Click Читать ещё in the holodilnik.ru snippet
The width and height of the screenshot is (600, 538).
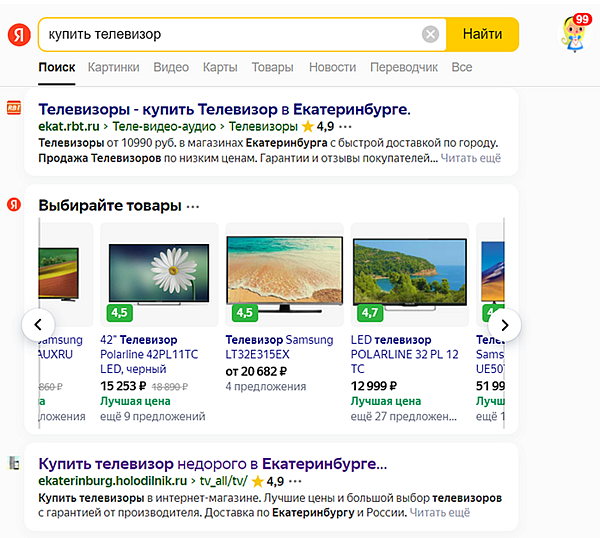(x=440, y=513)
